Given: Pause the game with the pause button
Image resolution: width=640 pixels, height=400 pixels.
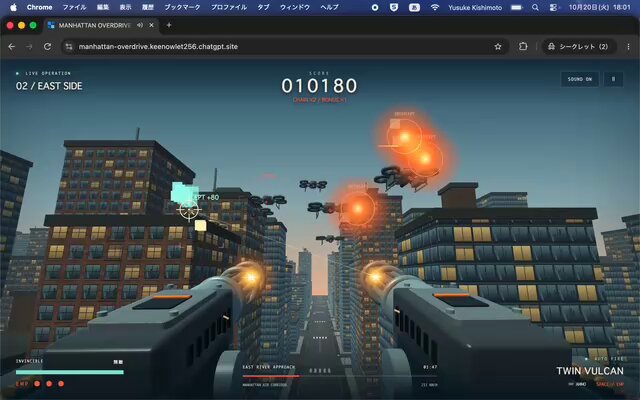Looking at the screenshot, I should [613, 79].
